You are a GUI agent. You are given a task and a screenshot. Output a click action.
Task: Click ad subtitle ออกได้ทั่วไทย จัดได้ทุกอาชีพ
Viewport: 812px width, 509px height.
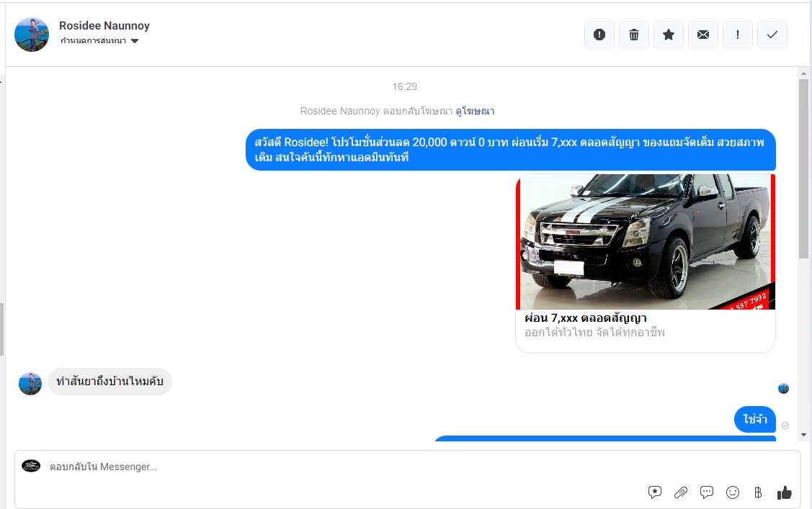(x=594, y=332)
